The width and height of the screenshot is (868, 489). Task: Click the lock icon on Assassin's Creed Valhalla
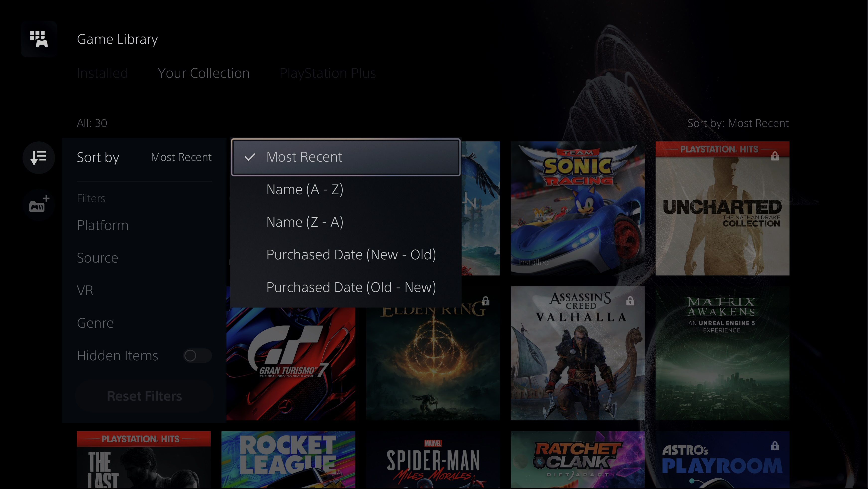tap(630, 301)
